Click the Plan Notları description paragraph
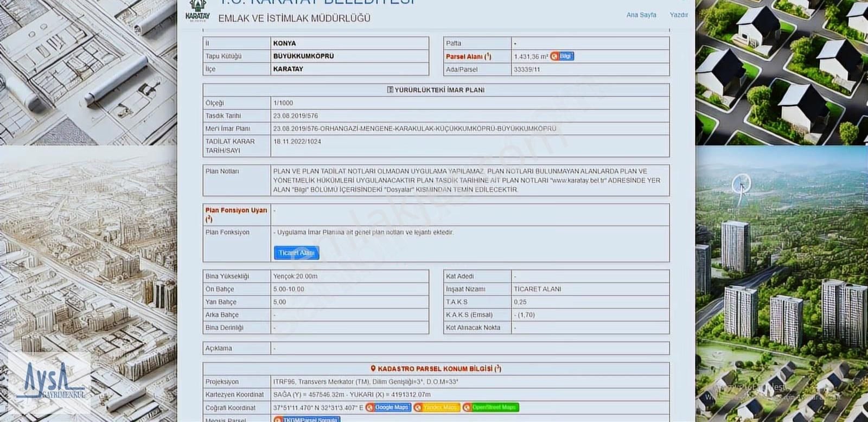Screen dimensions: 868x422 pyautogui.click(x=467, y=181)
